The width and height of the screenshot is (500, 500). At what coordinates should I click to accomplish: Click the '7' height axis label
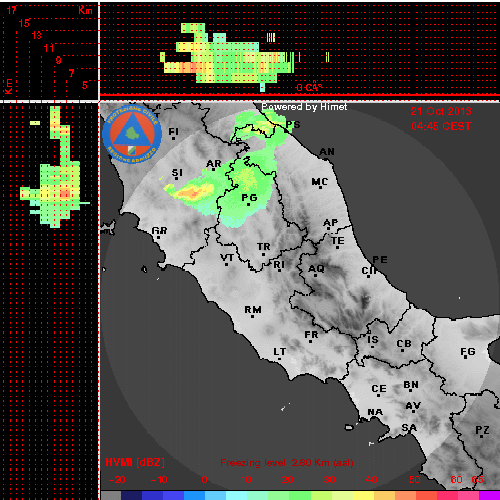point(71,73)
